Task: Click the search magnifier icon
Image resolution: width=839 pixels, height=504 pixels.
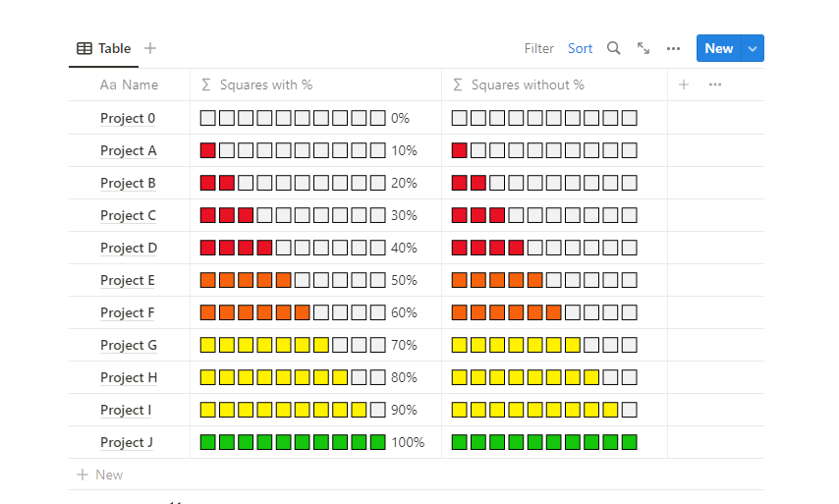Action: click(614, 48)
